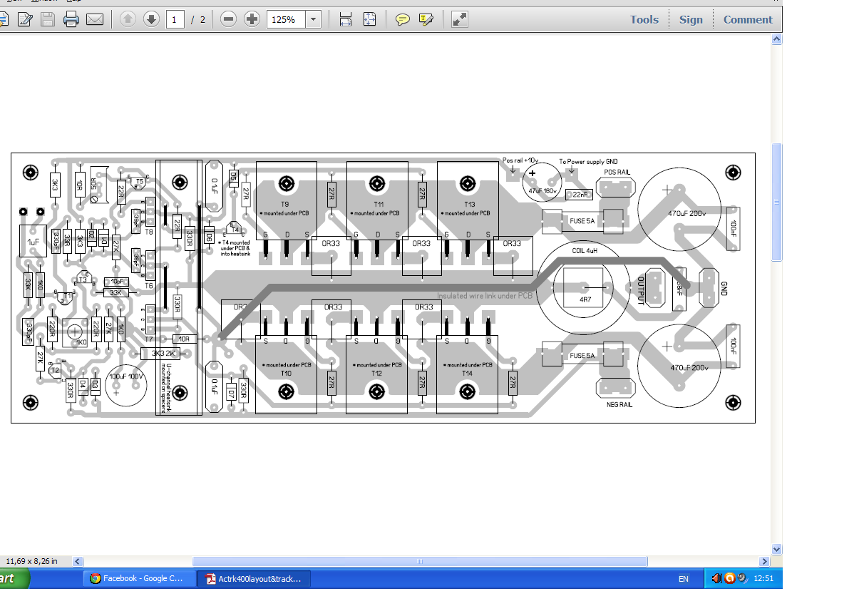Zoom out with the minus button

(228, 20)
